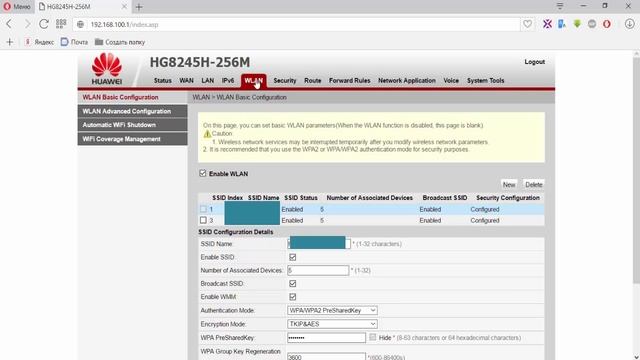Viewport: 640px width, 360px height.
Task: Open the Voice menu
Action: pyautogui.click(x=451, y=81)
